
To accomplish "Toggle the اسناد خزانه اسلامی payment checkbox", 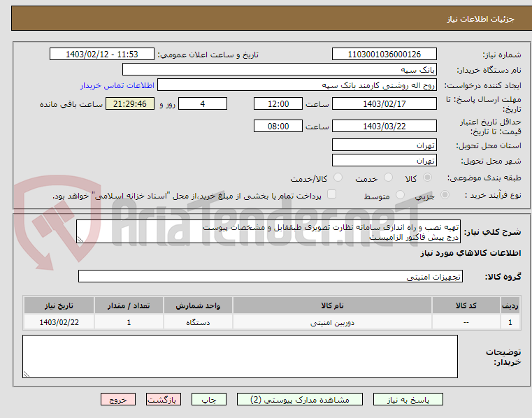I will [x=331, y=194].
